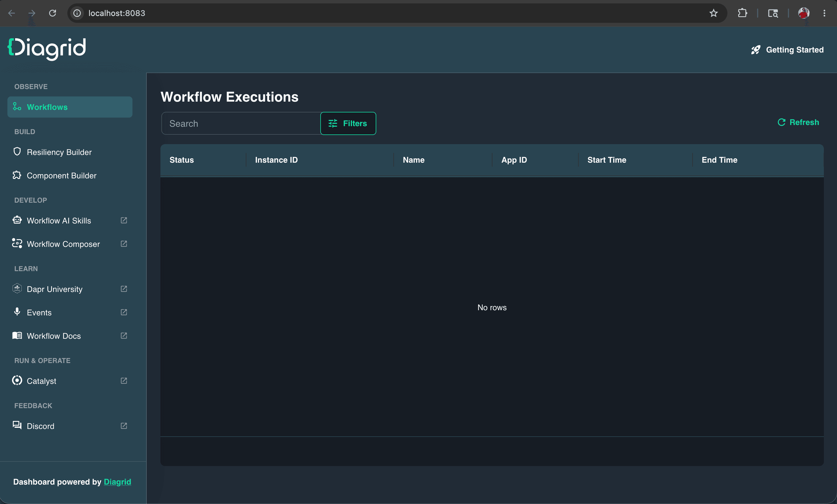Click the Catalyst circular logo icon

[x=17, y=380]
